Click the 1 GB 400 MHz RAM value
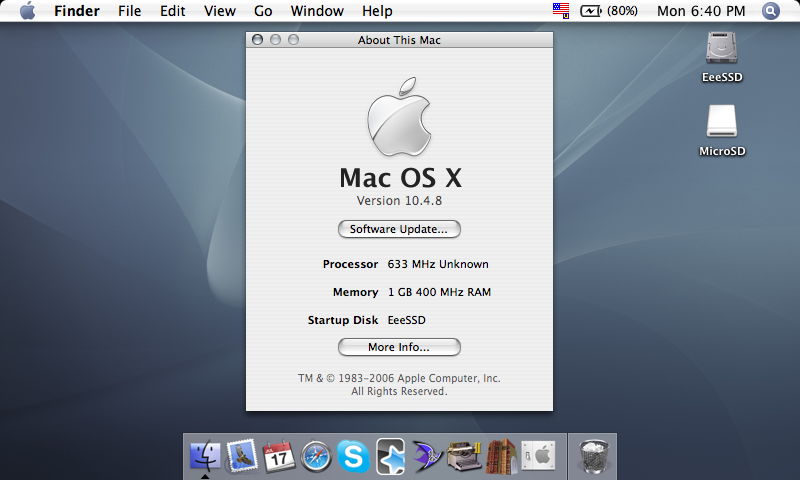This screenshot has height=480, width=800. click(439, 292)
